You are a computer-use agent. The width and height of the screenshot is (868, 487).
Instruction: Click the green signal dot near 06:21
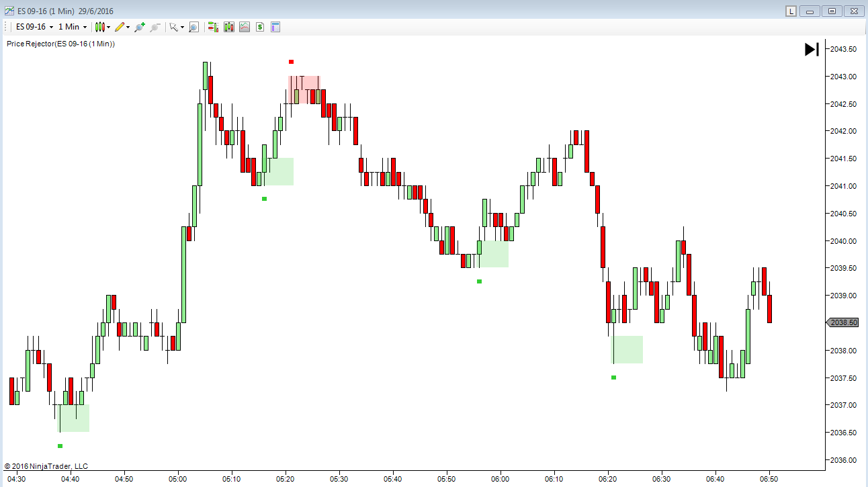tap(613, 378)
